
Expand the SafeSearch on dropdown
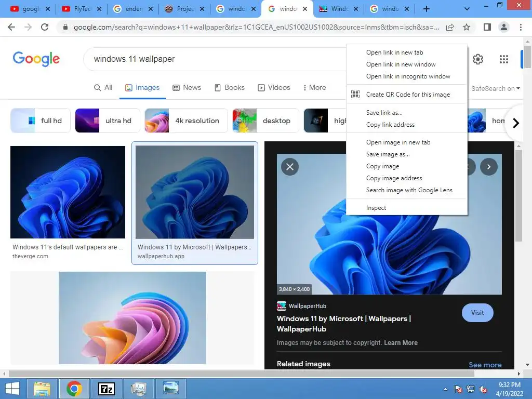[495, 88]
